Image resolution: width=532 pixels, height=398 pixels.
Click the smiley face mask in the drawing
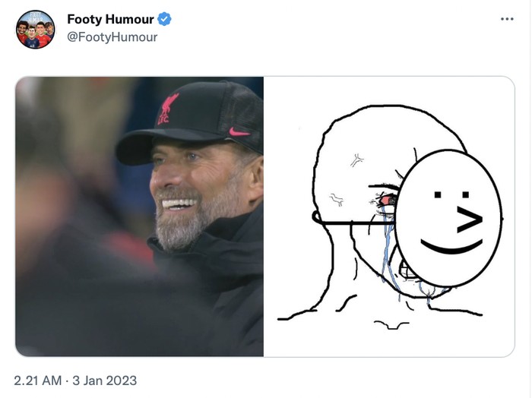[448, 217]
